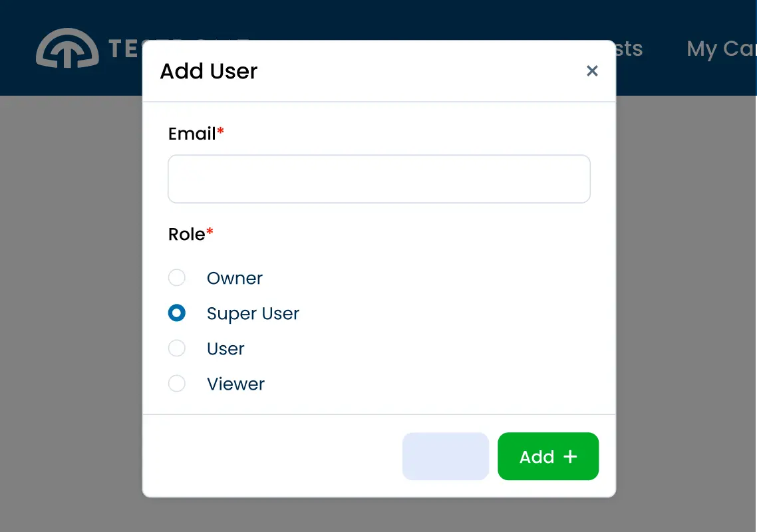Choose the User role option
Screen dimensions: 757x532
[177, 348]
